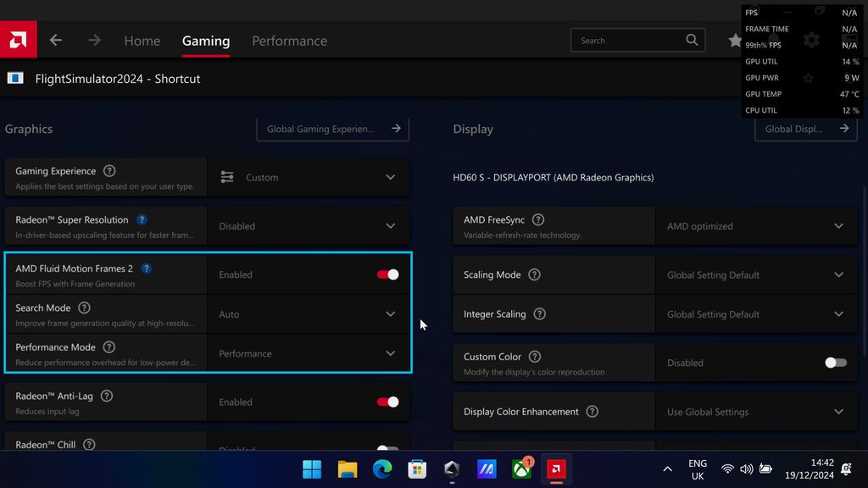The width and height of the screenshot is (868, 488).
Task: Click the Gaming Experience custom sliders icon
Action: coord(226,177)
